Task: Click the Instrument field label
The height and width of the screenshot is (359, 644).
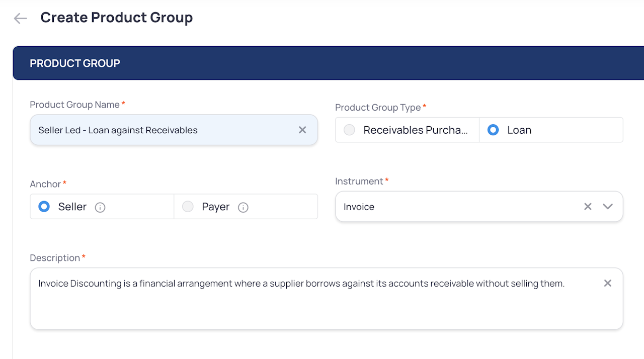Action: (359, 181)
